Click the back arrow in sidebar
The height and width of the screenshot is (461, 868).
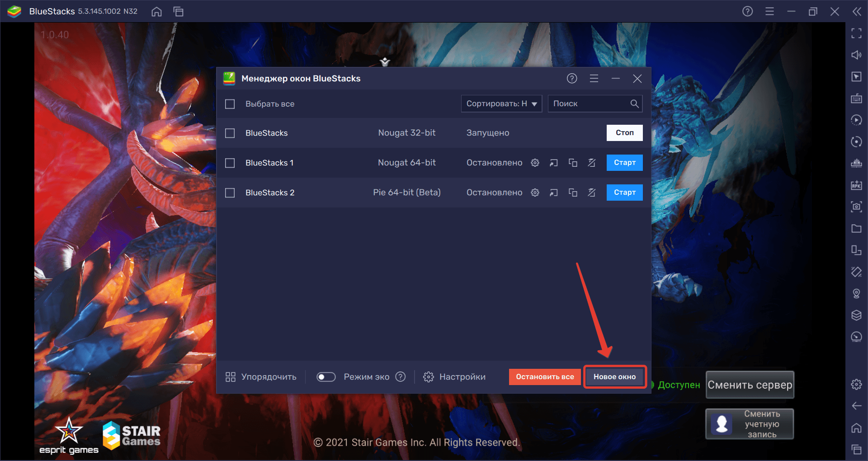click(x=856, y=406)
